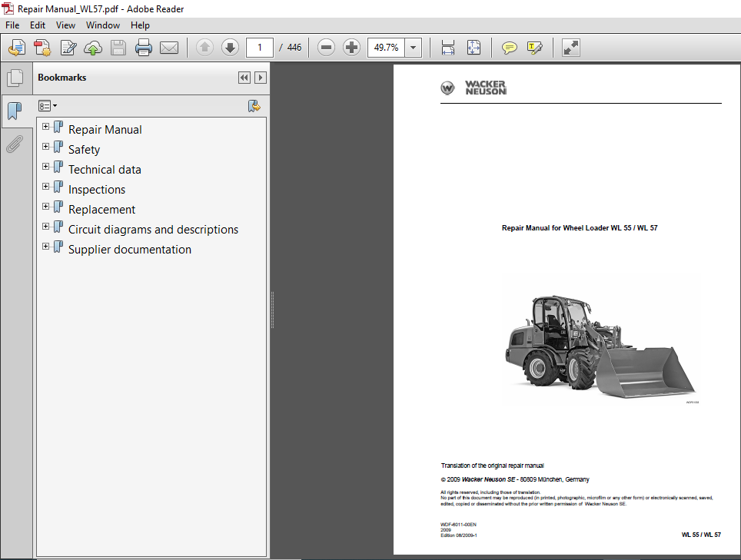
Task: Zoom out with minus button
Action: tap(326, 47)
